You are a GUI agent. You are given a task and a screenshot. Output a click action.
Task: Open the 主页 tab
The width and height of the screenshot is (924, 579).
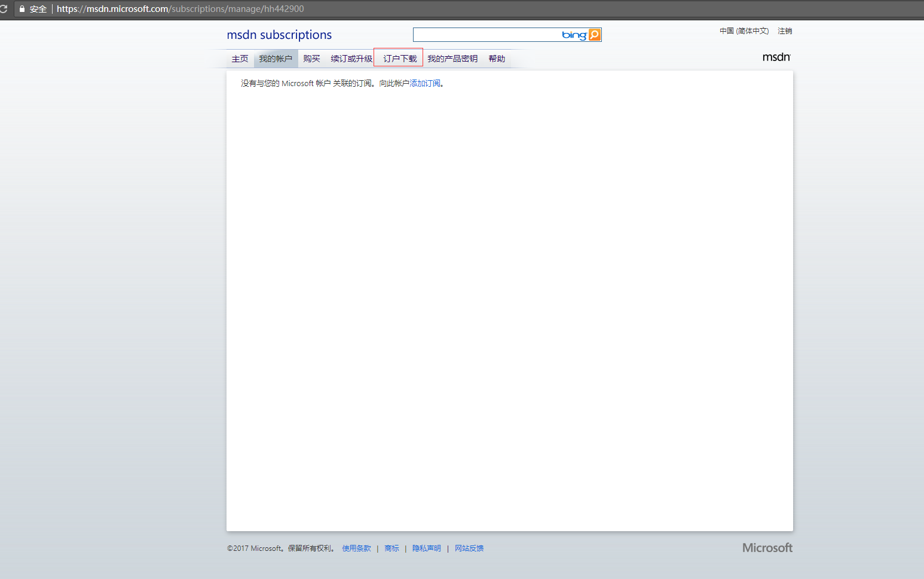coord(240,59)
